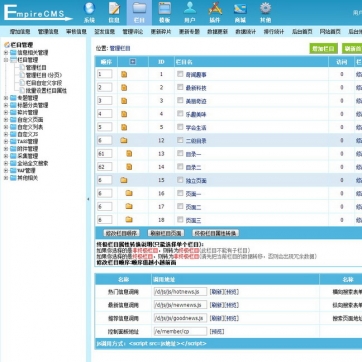This screenshot has width=362, height=362.
Task: Open 后台首页 in the secondary menu bar
Action: [302, 32]
